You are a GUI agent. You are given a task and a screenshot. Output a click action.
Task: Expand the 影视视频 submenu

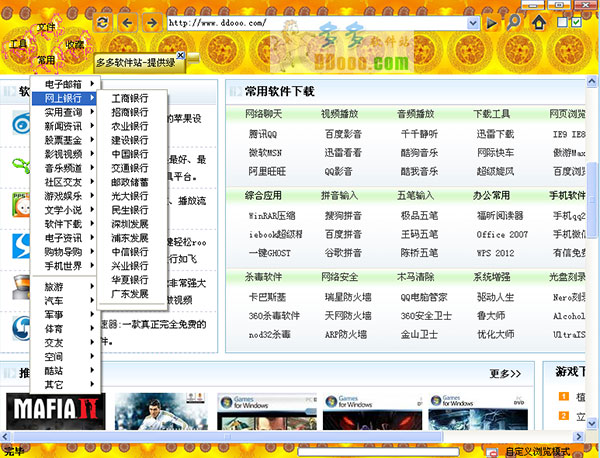click(65, 154)
